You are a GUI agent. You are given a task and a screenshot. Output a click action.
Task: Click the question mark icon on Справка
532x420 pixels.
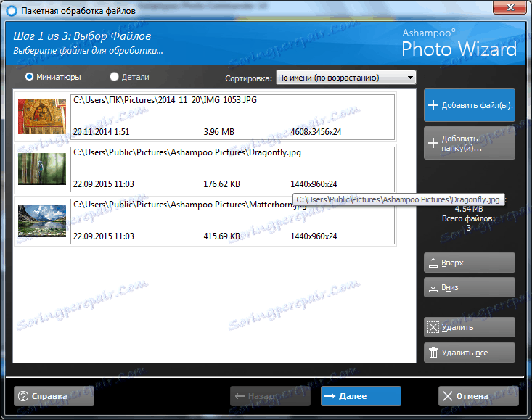23,396
